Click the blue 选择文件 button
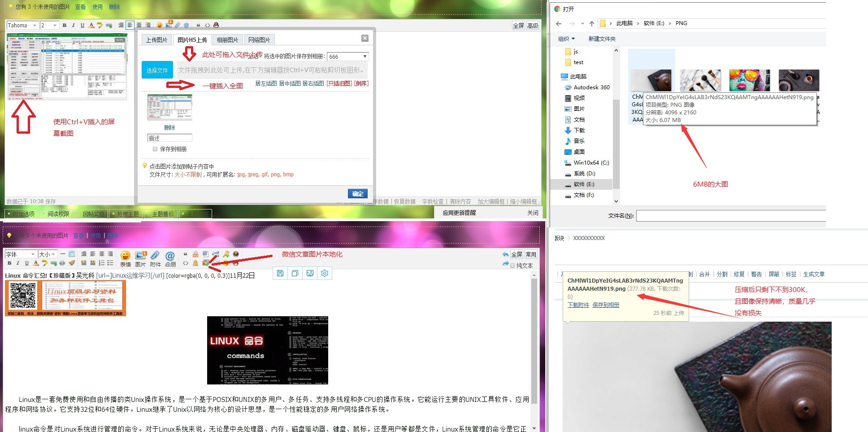Image resolution: width=868 pixels, height=432 pixels. point(157,70)
